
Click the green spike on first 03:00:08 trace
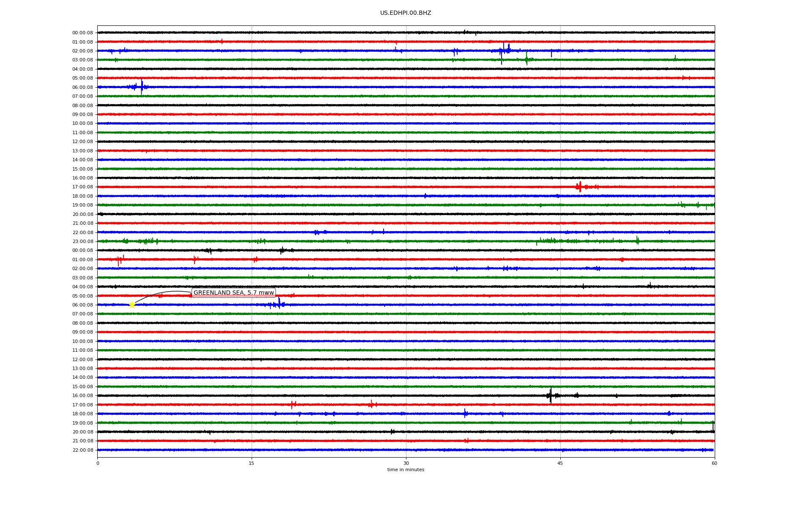[x=527, y=59]
